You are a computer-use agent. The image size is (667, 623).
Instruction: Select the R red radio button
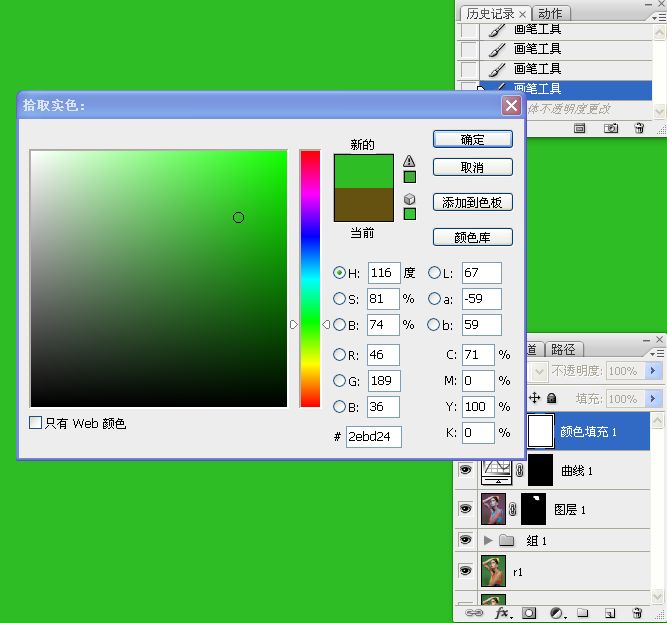tap(339, 354)
